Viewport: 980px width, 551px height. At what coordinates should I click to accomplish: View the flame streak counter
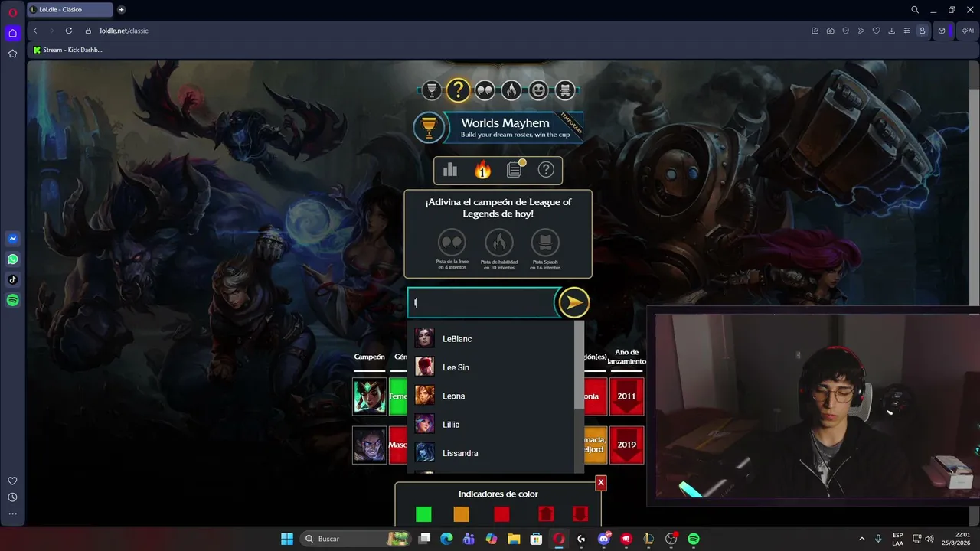pyautogui.click(x=482, y=170)
